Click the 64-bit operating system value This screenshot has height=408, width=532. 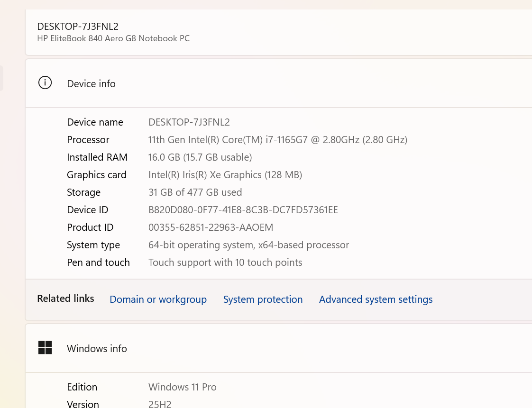(248, 245)
